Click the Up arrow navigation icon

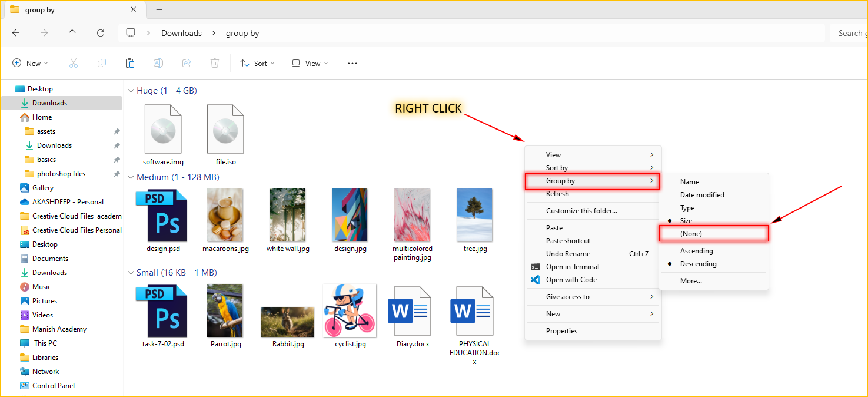[x=72, y=33]
